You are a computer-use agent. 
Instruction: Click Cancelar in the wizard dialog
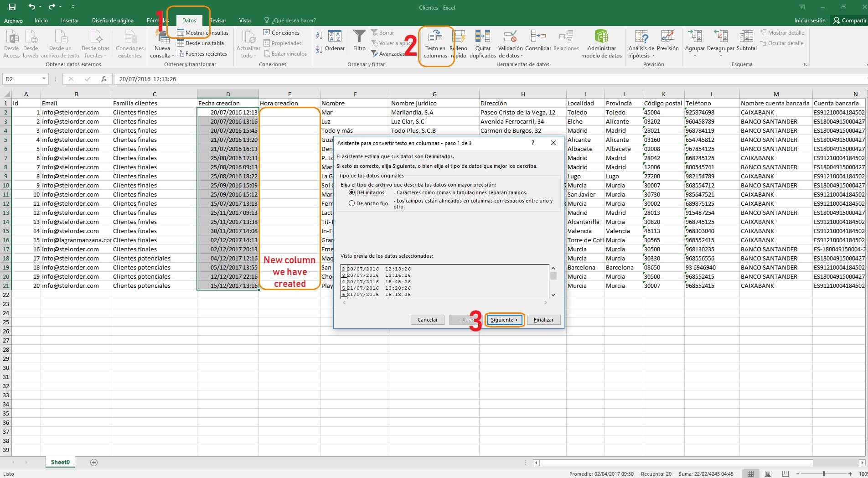[x=427, y=320]
